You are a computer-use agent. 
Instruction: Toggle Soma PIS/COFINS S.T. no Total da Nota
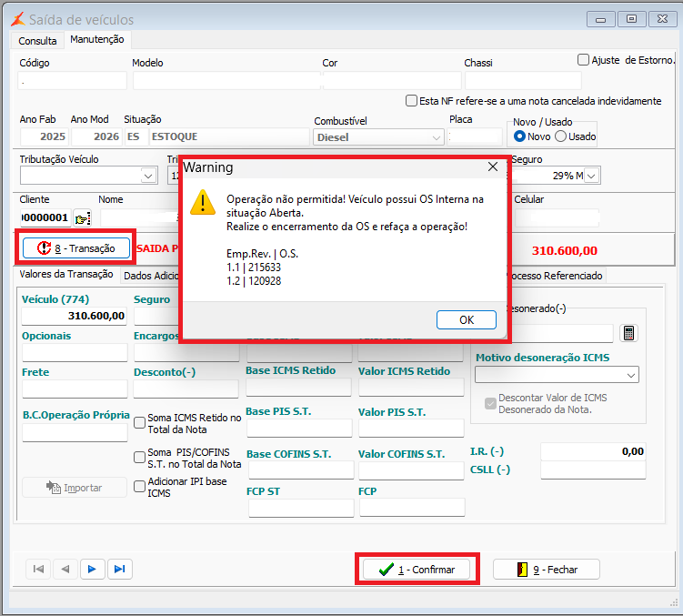[139, 458]
